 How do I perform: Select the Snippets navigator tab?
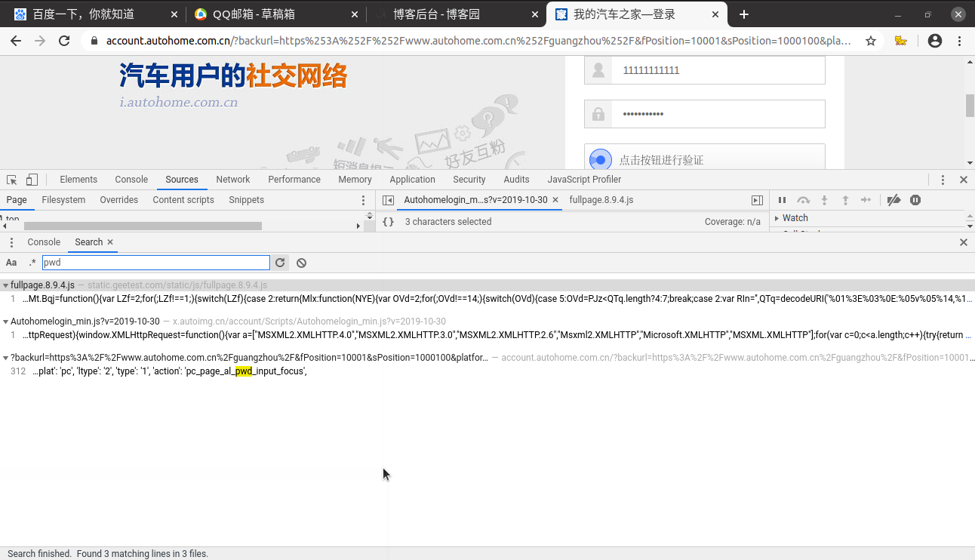[x=247, y=200]
